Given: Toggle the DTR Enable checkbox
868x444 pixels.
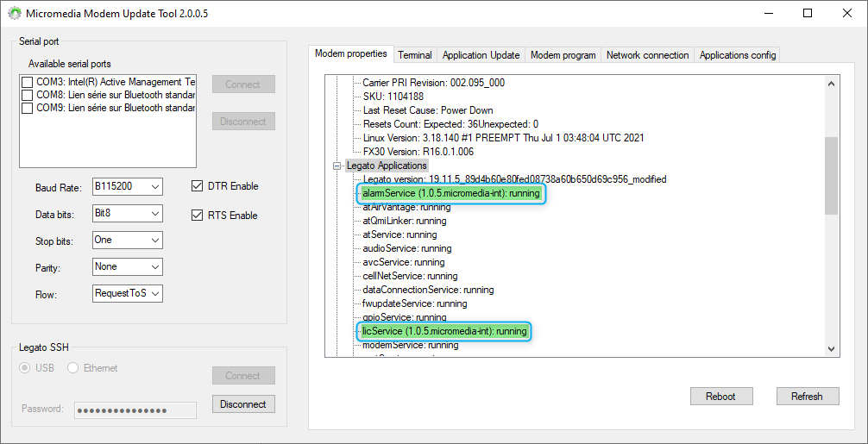Looking at the screenshot, I should coord(197,185).
